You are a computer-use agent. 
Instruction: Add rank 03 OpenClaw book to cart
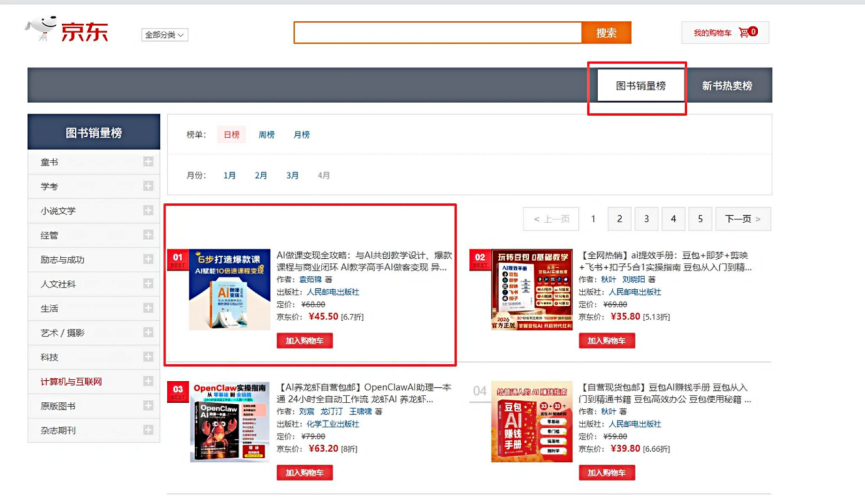305,473
